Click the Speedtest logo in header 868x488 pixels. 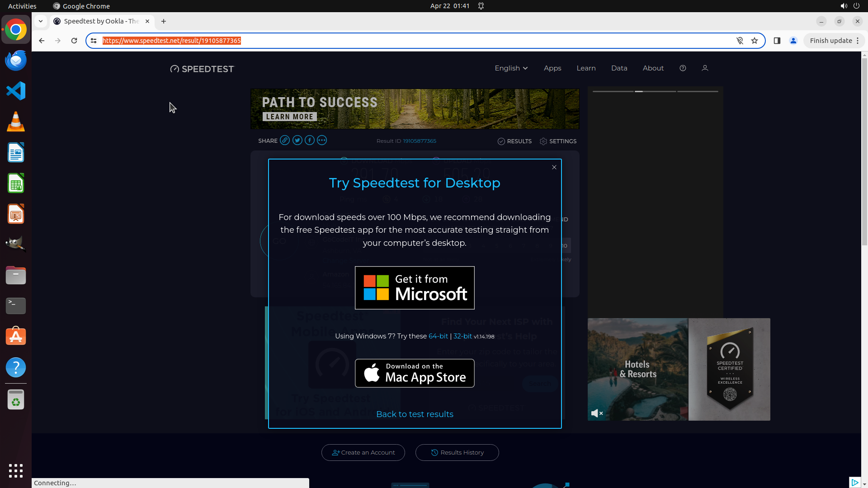click(202, 69)
